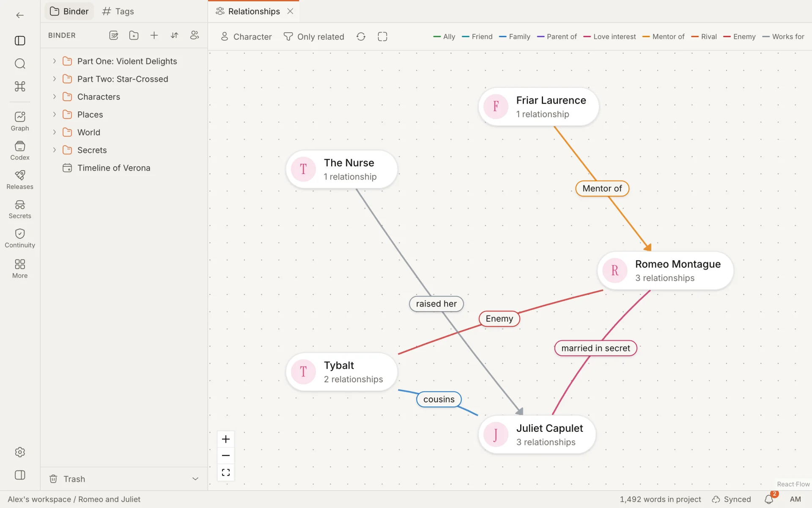The width and height of the screenshot is (812, 508).
Task: Expand the Trash section chevron
Action: [x=195, y=479]
